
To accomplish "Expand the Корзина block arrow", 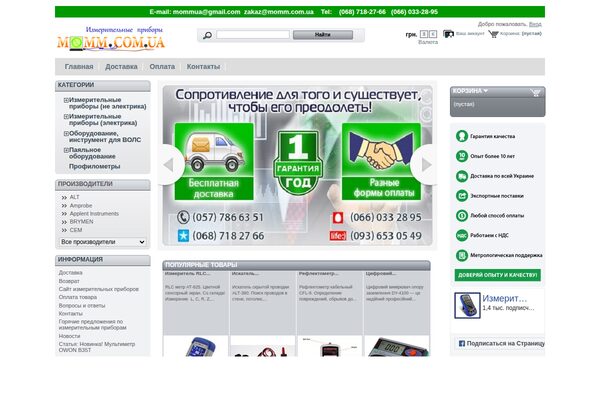I will 486,91.
